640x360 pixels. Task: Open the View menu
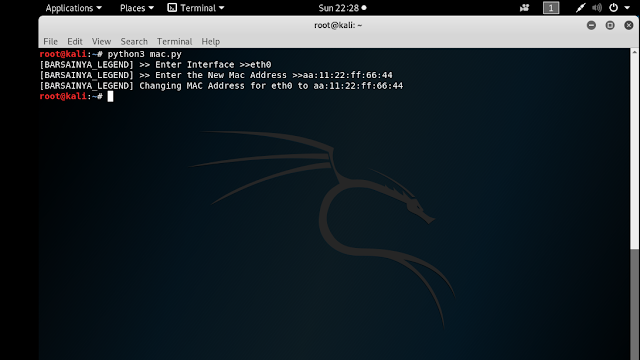coord(101,41)
